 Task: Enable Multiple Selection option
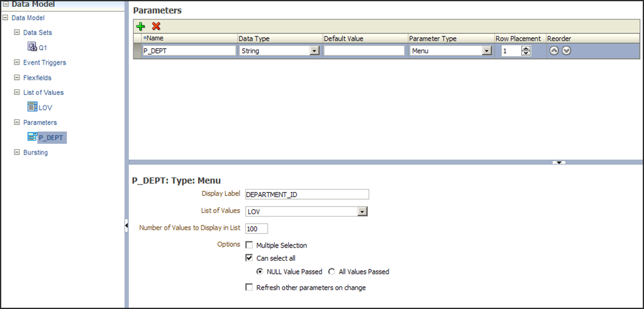249,246
